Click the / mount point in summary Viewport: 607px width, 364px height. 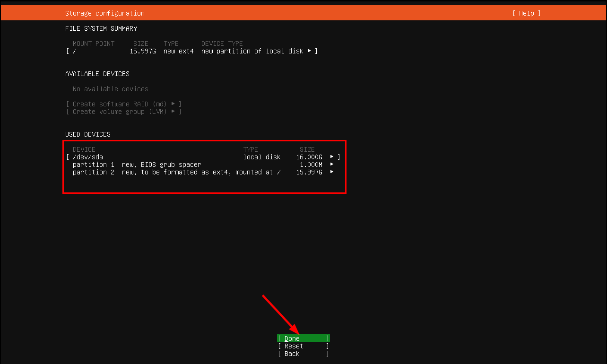(x=75, y=51)
